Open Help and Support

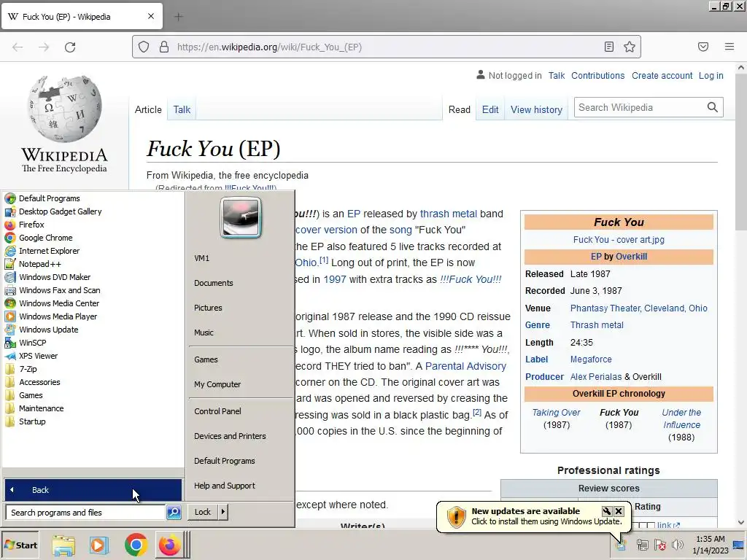click(225, 486)
